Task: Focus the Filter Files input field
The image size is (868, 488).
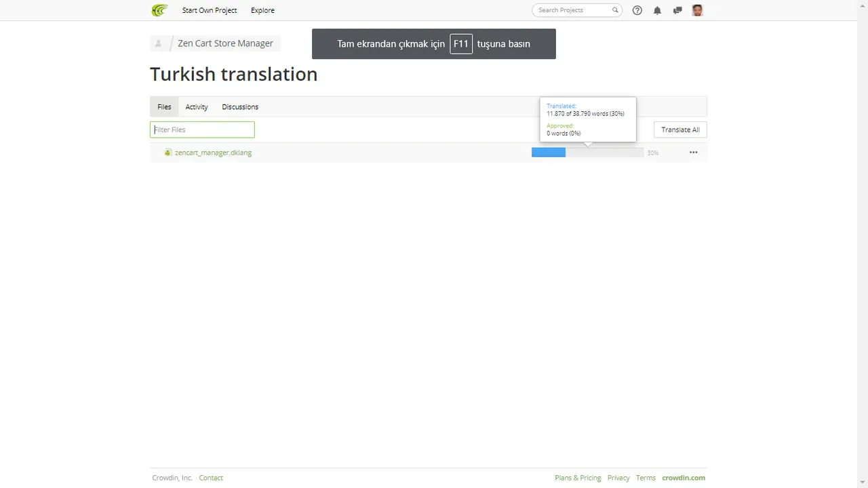Action: click(x=202, y=129)
